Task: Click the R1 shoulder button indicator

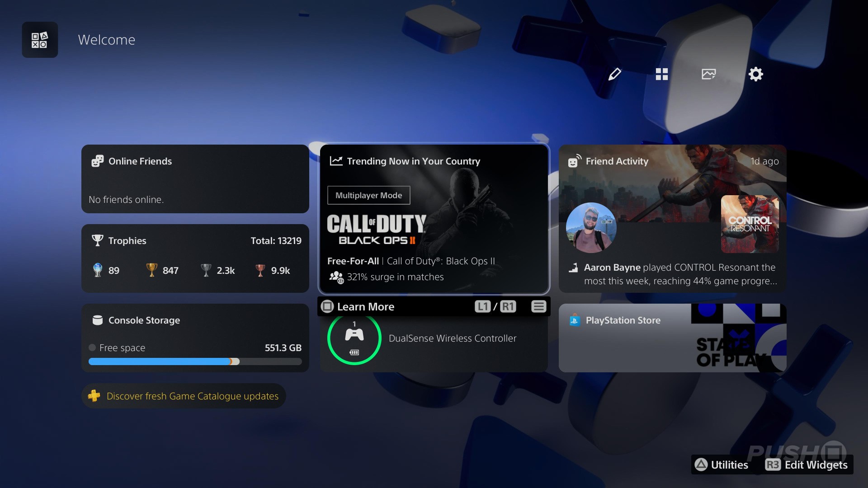Action: click(x=508, y=306)
